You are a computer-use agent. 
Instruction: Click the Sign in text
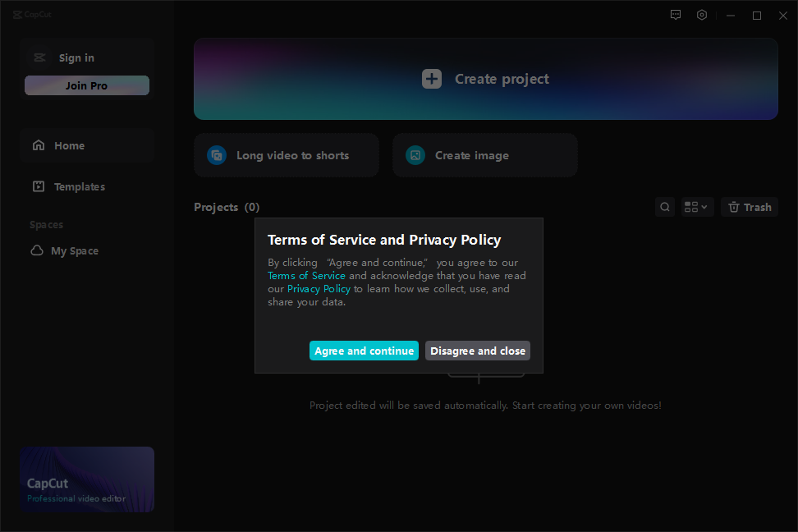click(76, 58)
